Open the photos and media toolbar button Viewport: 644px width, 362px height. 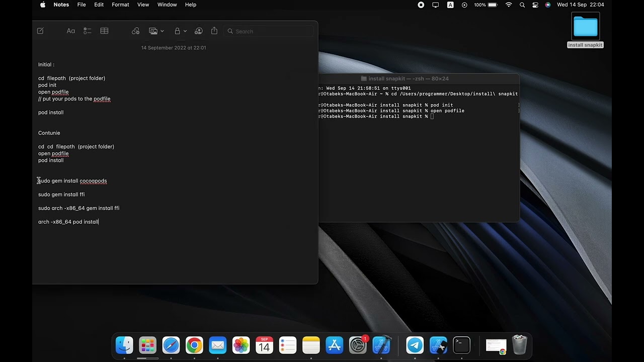[153, 31]
